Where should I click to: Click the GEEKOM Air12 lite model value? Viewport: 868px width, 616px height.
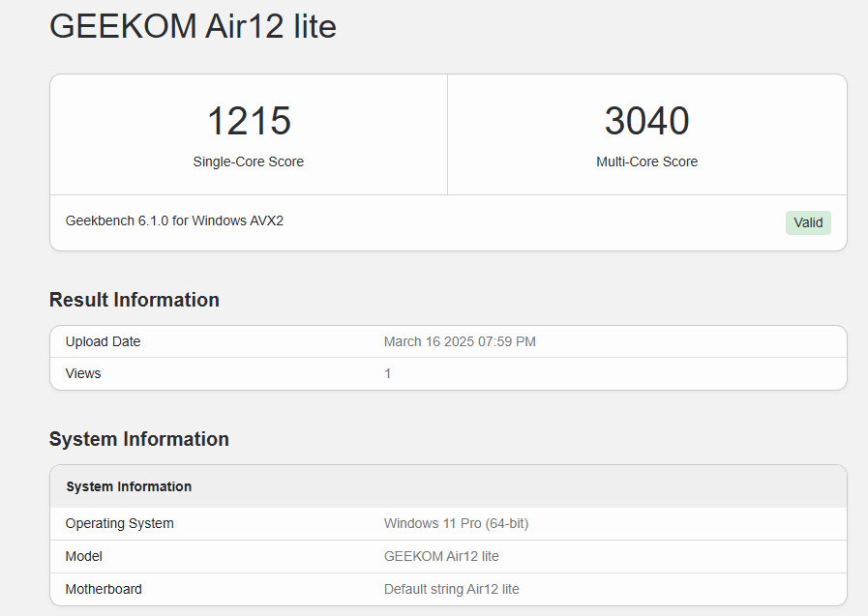pos(441,556)
